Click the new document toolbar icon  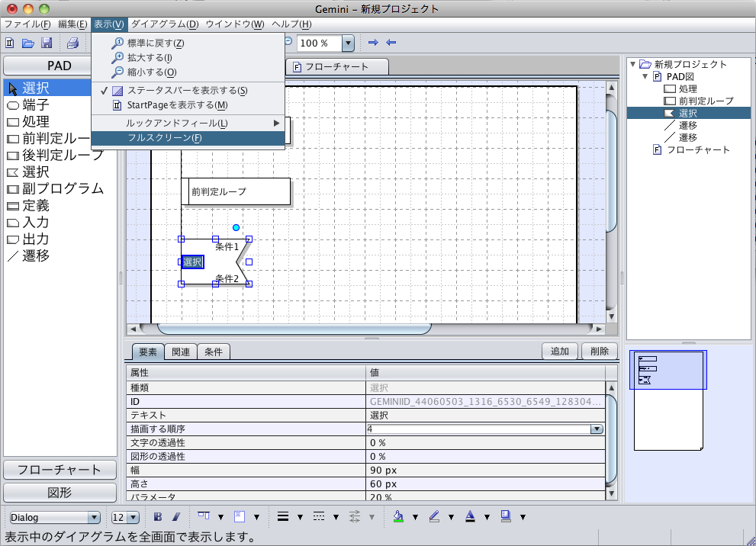click(x=10, y=43)
